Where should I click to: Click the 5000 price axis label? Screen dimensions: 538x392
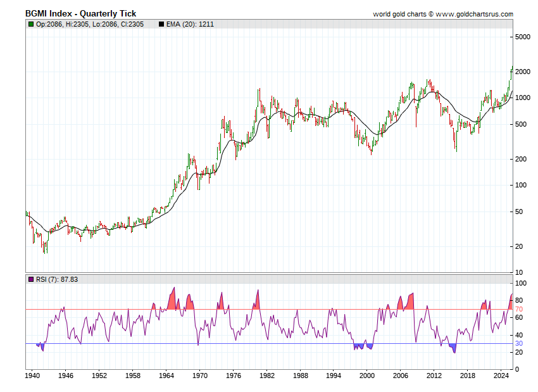coord(522,37)
